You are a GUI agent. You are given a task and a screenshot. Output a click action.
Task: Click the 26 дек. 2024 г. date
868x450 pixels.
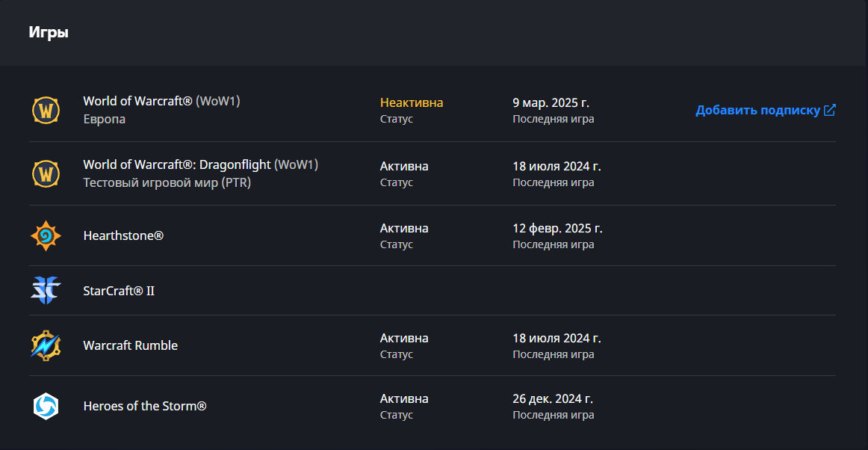click(553, 399)
